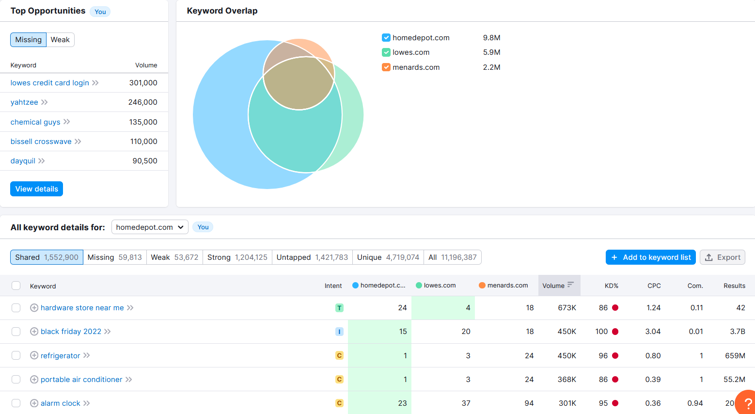Screen dimensions: 755x414
Task: Switch to Weak in Top Opportunities
Action: (x=60, y=39)
